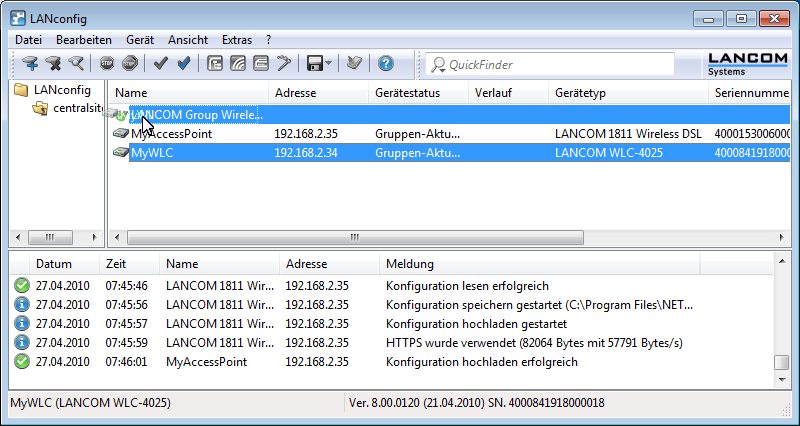Screen dimensions: 800x426
Task: Click the first stop sign toolbar icon
Action: click(107, 64)
